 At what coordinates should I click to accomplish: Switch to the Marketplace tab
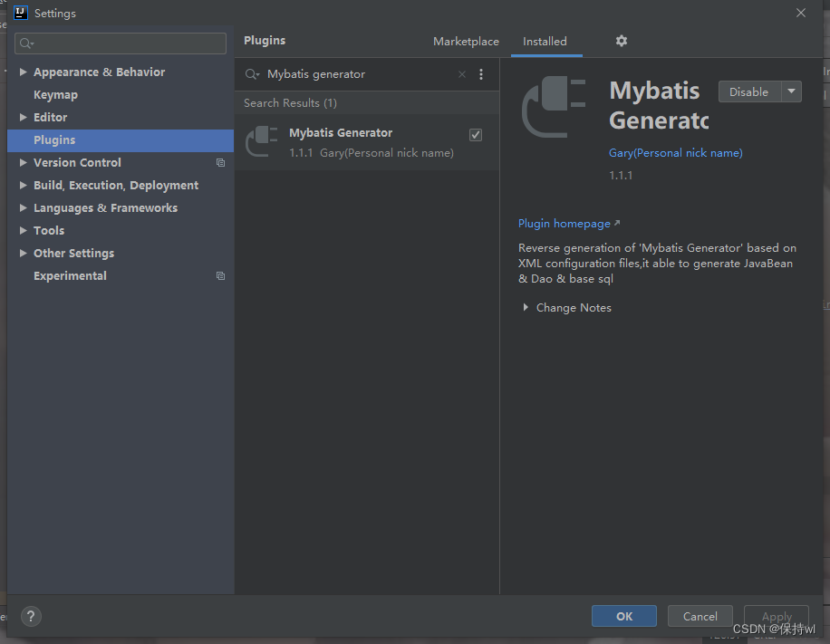(x=466, y=41)
